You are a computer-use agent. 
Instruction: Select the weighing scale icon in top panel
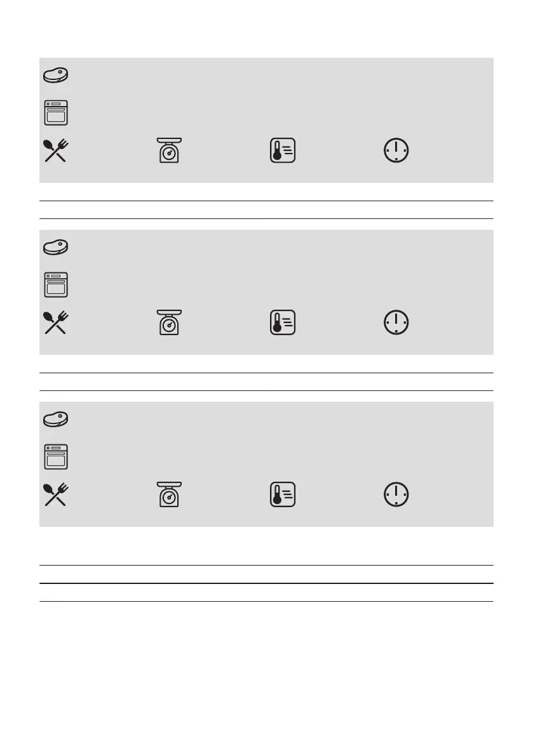[170, 150]
